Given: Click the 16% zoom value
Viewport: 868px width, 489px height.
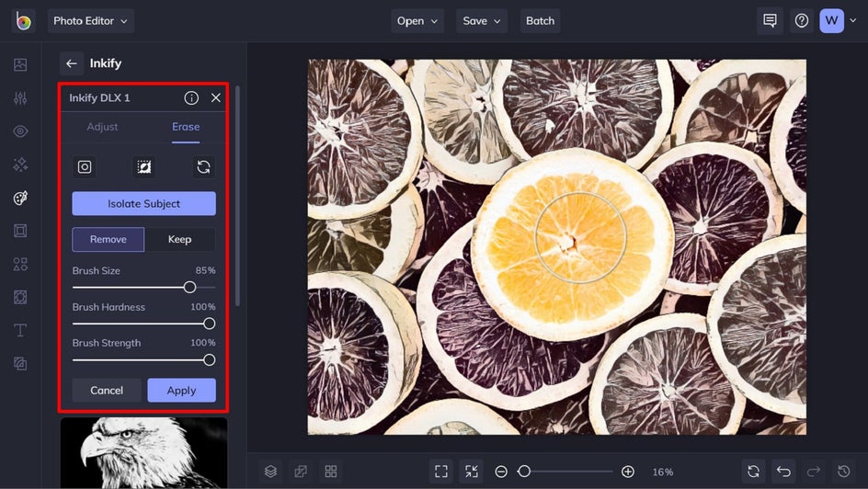Looking at the screenshot, I should coord(663,472).
